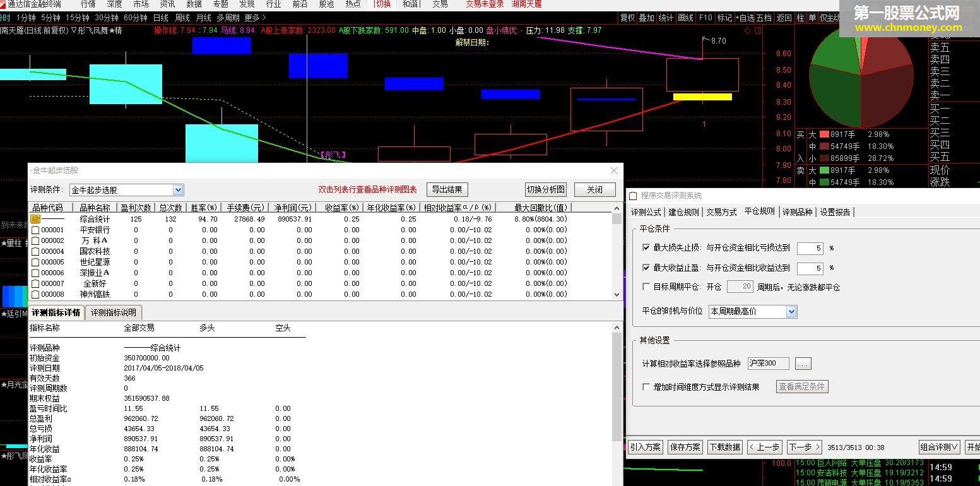980x486 pixels.
Task: Uncheck the 最大损失止损 checkbox
Action: point(646,248)
